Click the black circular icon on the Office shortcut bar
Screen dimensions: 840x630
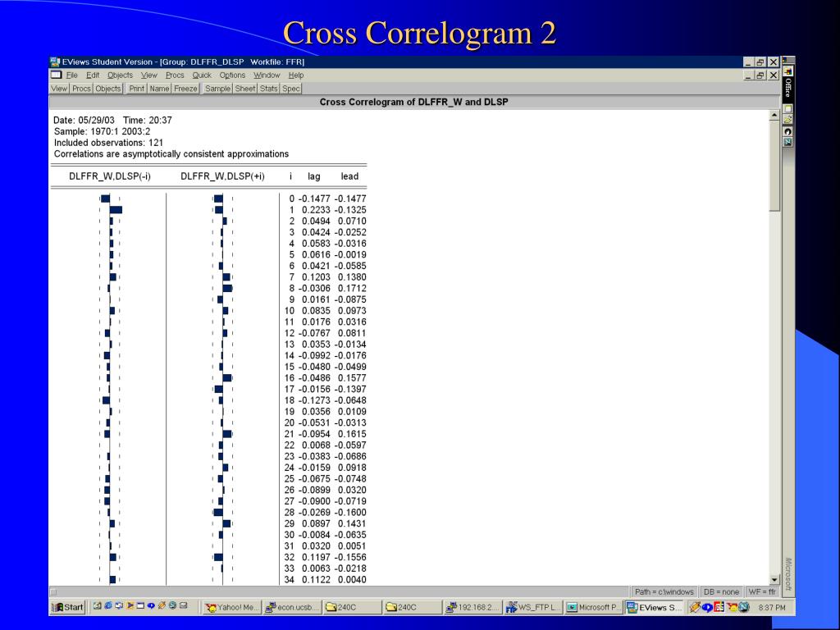(788, 132)
